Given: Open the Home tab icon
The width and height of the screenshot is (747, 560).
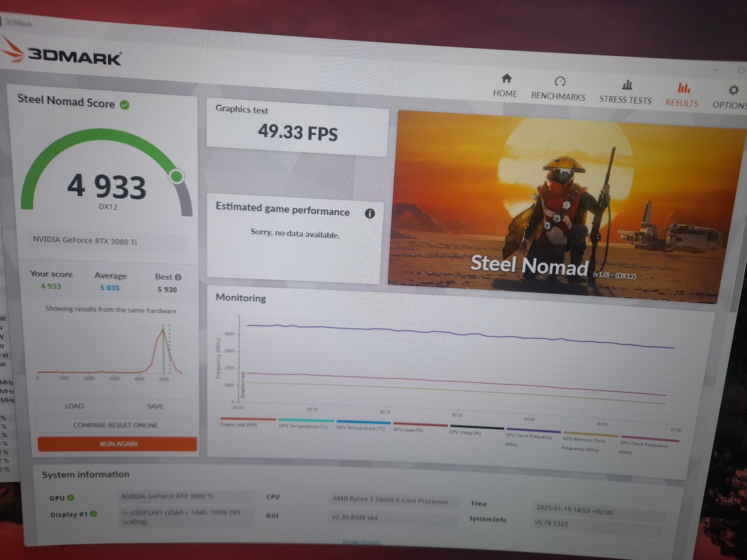Looking at the screenshot, I should pos(506,78).
